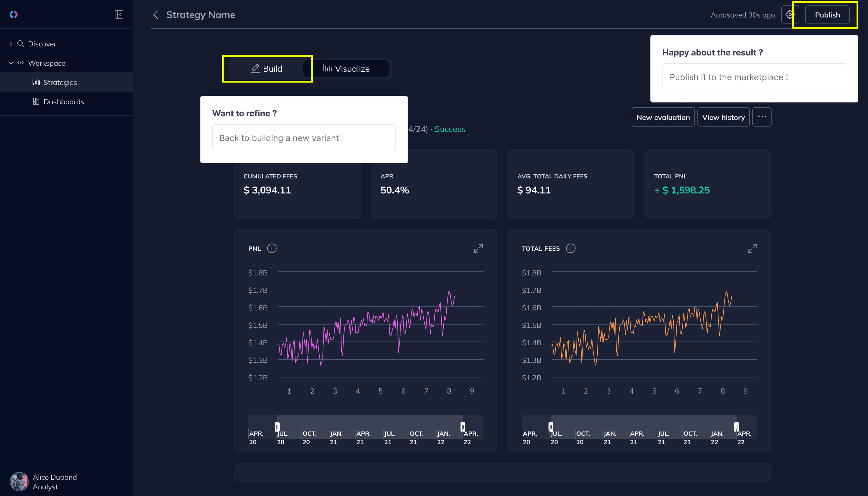Collapse the sidebar panel icon

[119, 14]
